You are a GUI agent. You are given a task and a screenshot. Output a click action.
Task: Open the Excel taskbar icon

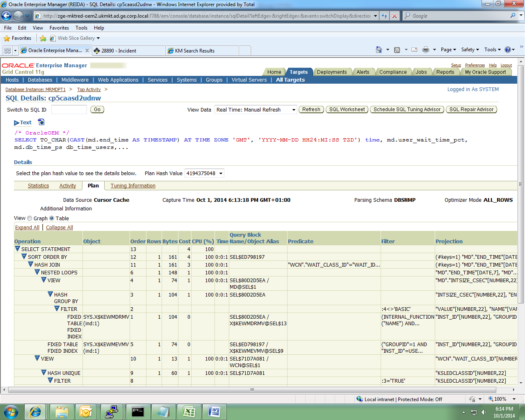pyautogui.click(x=189, y=411)
